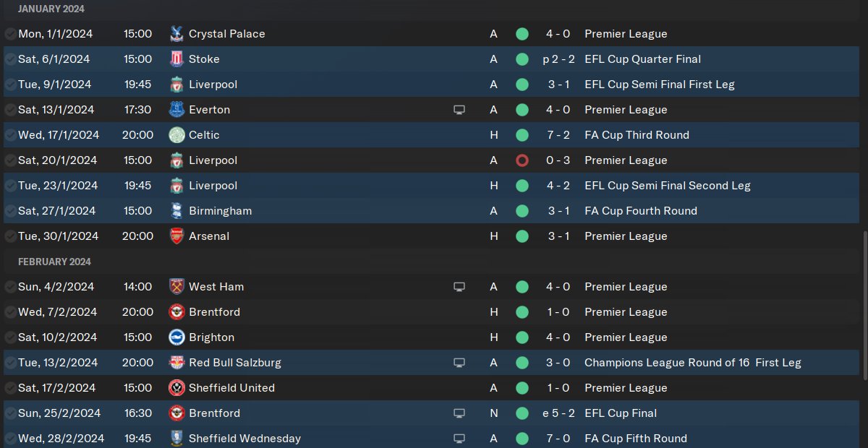Collapse the February 2024 month section
This screenshot has height=448, width=868.
55,262
